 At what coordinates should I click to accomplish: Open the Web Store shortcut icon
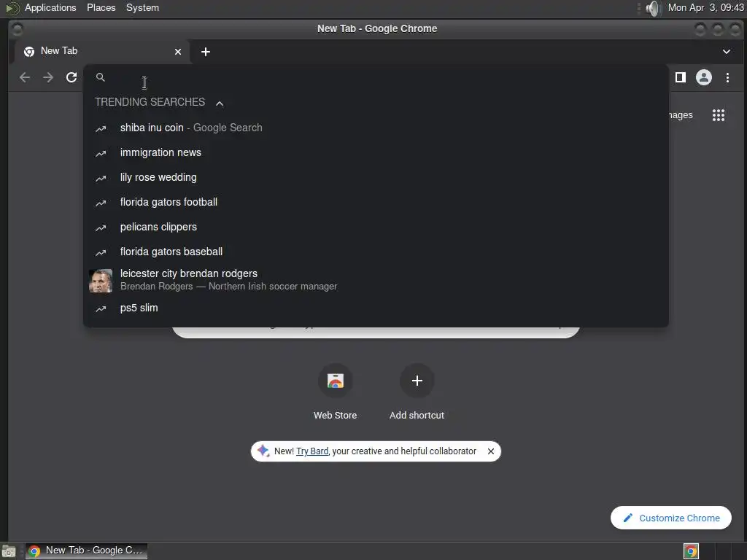[336, 381]
